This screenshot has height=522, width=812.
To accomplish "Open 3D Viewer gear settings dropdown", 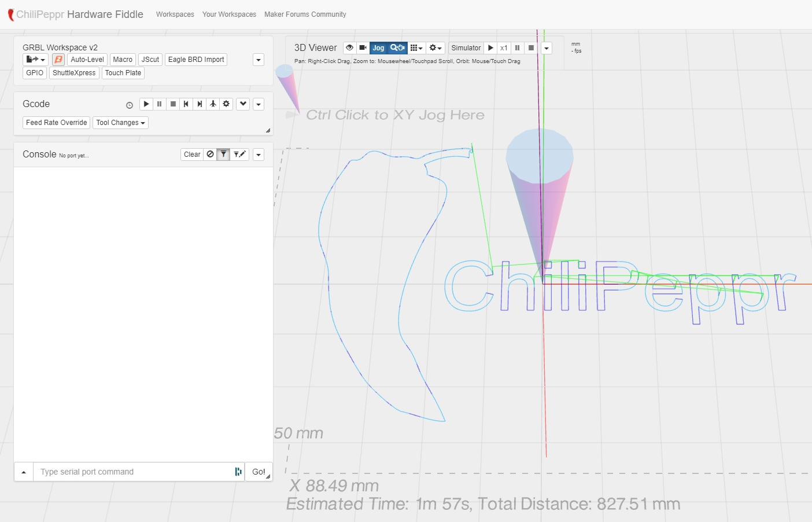I will coord(435,48).
